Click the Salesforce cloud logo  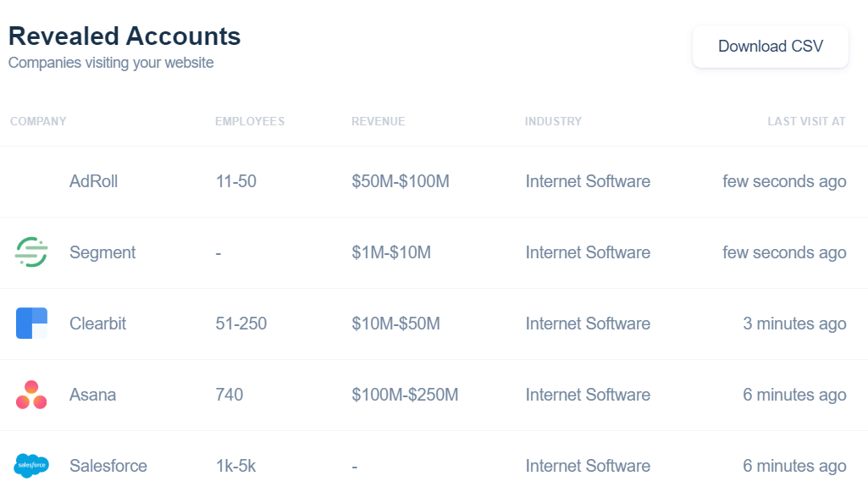31,465
